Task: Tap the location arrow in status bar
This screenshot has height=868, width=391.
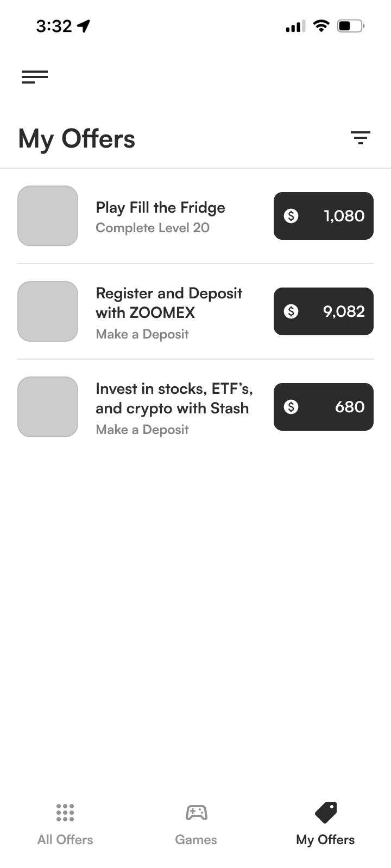Action: (x=84, y=25)
